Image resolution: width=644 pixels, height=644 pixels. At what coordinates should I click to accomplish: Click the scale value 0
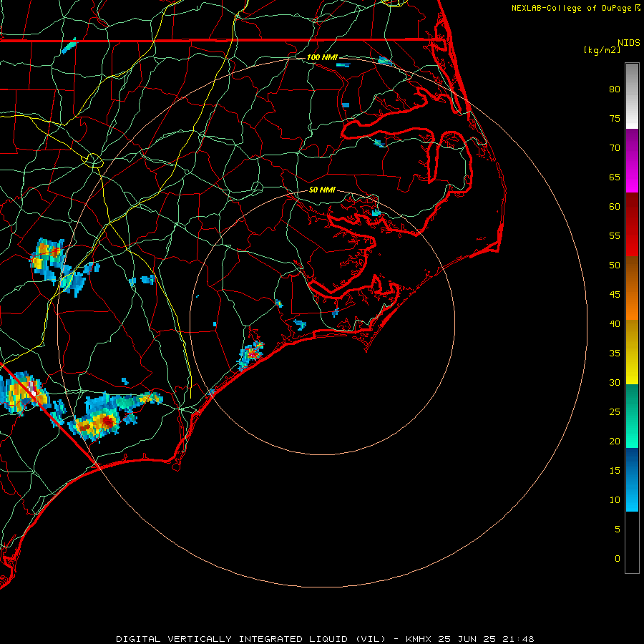[618, 559]
